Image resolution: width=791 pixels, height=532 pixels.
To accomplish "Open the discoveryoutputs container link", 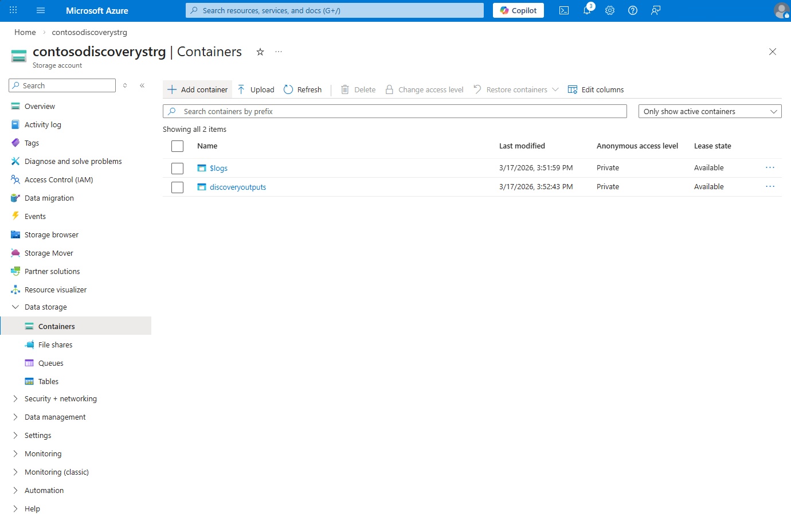I will point(238,187).
